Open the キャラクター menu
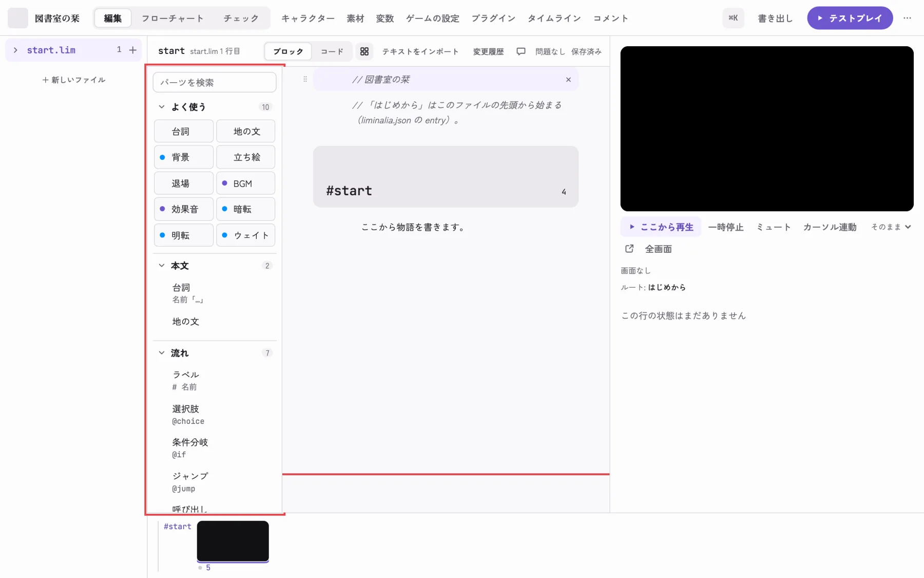Viewport: 924px width, 578px height. tap(307, 18)
